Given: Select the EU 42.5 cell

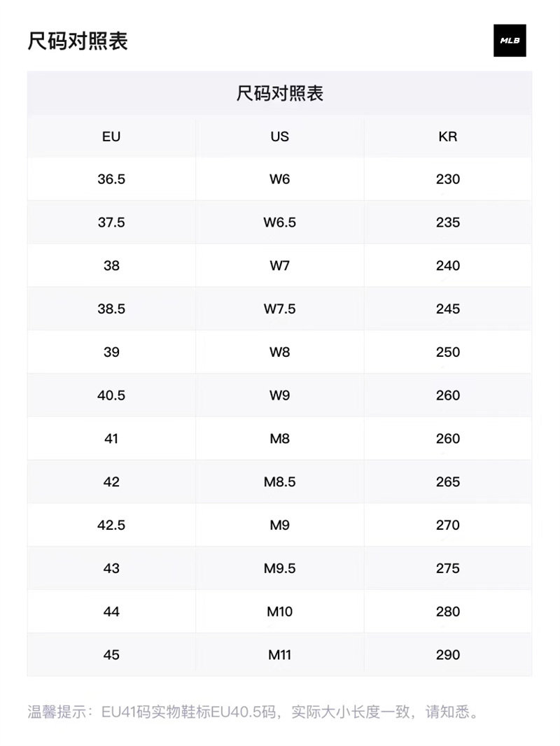Looking at the screenshot, I should coord(111,525).
